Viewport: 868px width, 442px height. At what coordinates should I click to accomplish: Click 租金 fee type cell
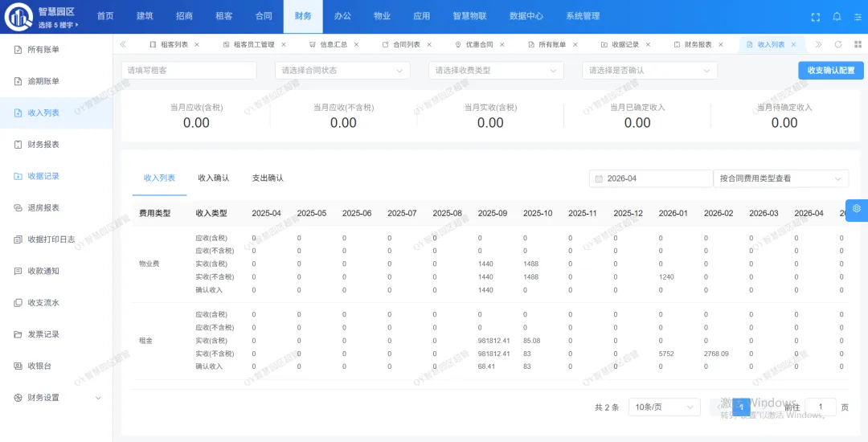[x=145, y=341]
